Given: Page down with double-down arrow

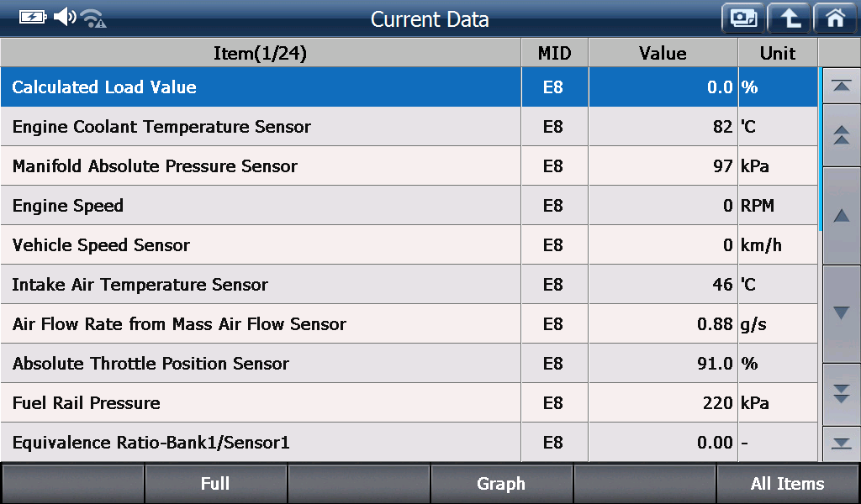Looking at the screenshot, I should click(x=841, y=394).
